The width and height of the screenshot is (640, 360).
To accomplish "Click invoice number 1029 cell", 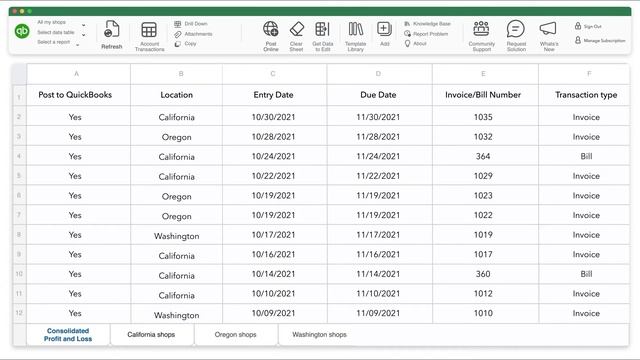I will tap(485, 176).
